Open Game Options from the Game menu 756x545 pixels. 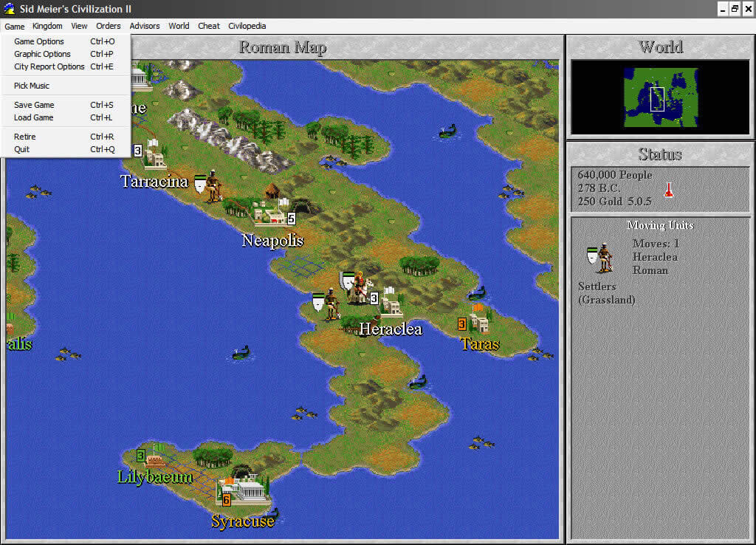39,41
